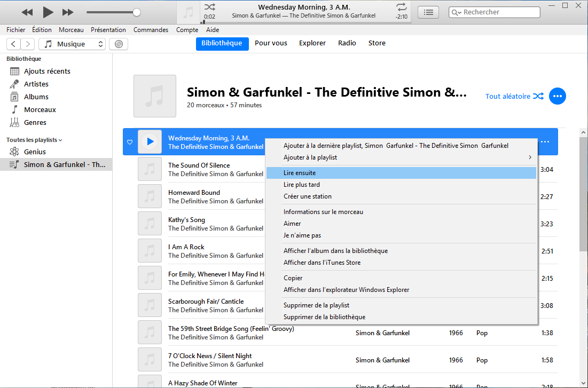Switch to the Store tab

point(377,43)
